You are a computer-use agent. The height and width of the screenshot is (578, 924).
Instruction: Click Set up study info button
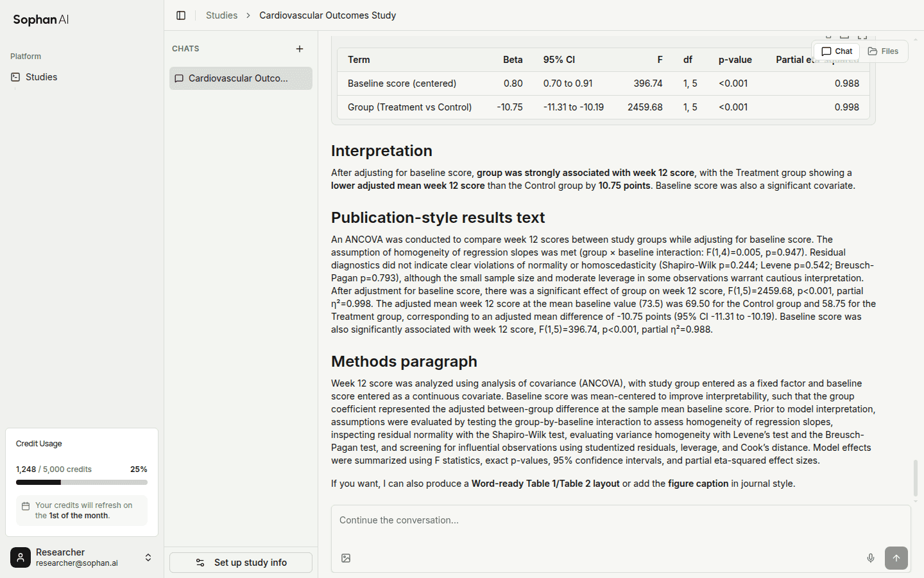tap(241, 563)
